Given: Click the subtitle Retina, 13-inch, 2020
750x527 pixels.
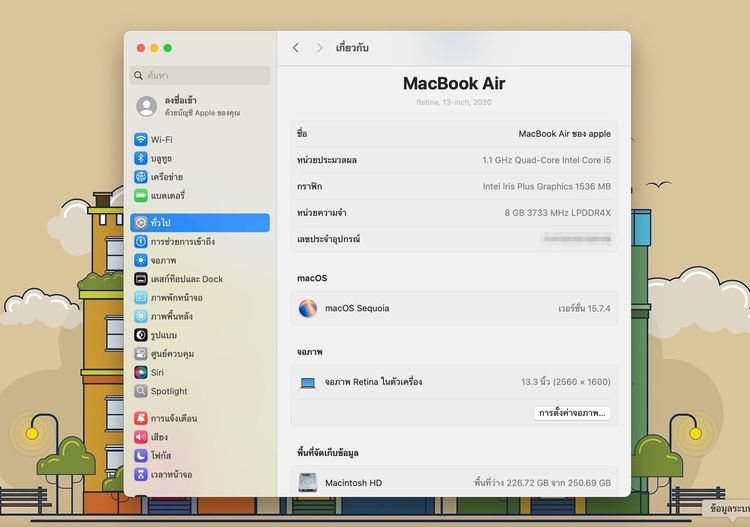Looking at the screenshot, I should coord(453,102).
